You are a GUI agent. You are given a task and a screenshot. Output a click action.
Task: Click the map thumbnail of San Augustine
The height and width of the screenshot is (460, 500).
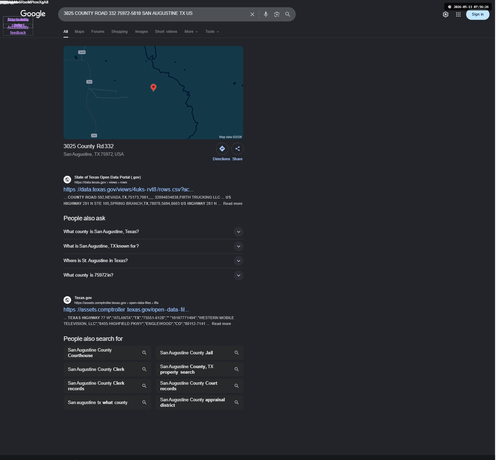[x=153, y=93]
